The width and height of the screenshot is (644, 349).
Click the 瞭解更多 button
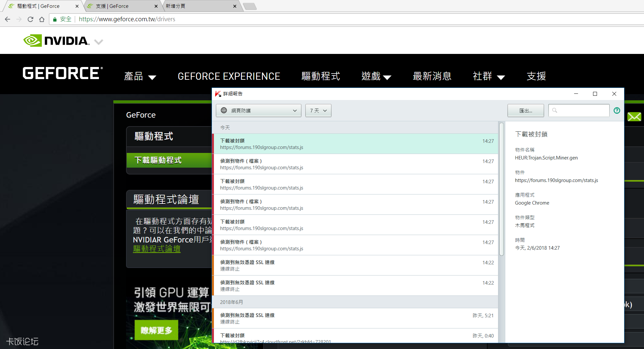pyautogui.click(x=156, y=330)
